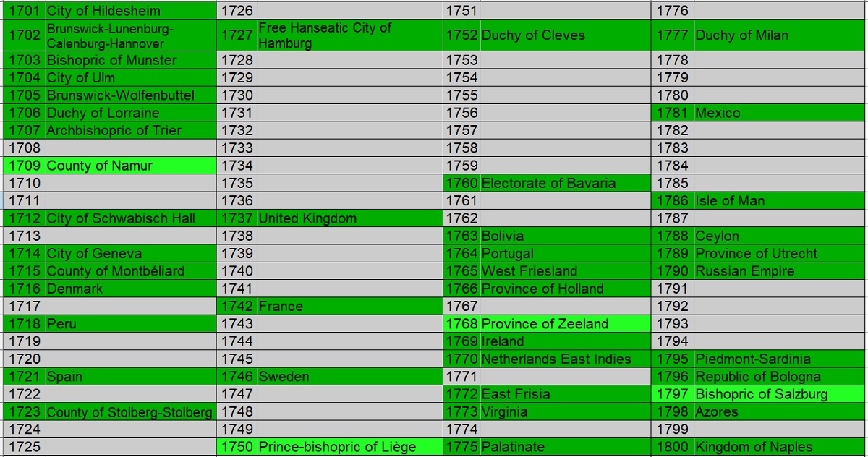Image resolution: width=868 pixels, height=457 pixels.
Task: Select the City of Schwabisch Hall cell
Action: click(130, 218)
